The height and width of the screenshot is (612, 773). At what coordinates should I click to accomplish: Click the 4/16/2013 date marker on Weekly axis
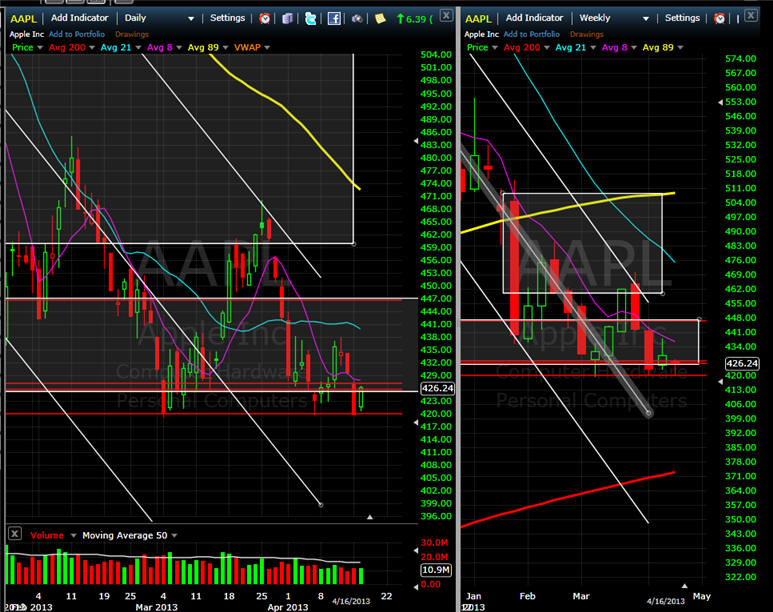point(666,601)
